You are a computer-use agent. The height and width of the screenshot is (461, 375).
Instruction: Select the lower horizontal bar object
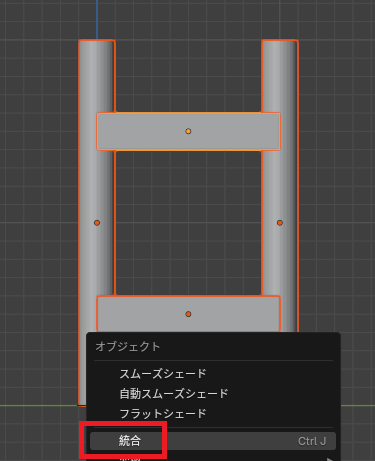click(x=188, y=314)
